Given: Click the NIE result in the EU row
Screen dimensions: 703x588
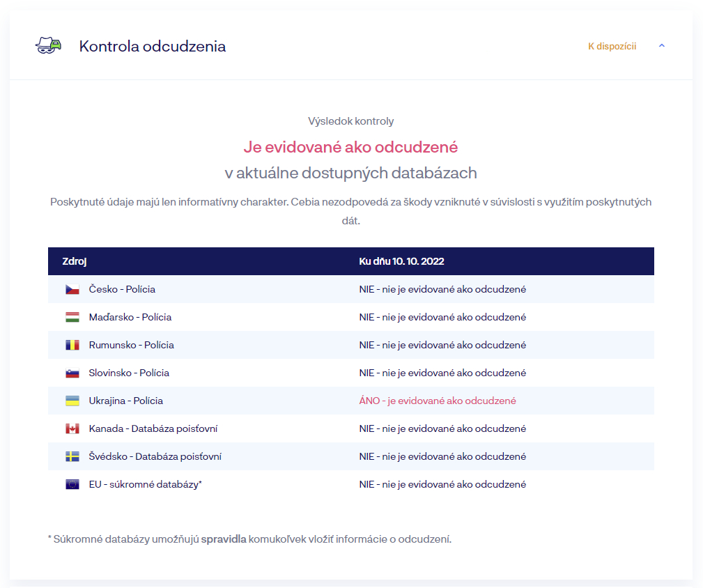Looking at the screenshot, I should click(x=442, y=484).
